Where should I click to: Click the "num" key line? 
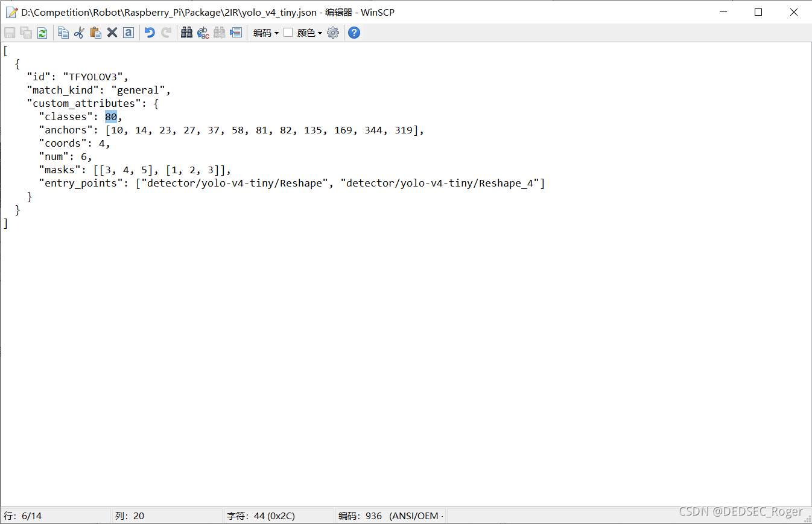click(54, 157)
